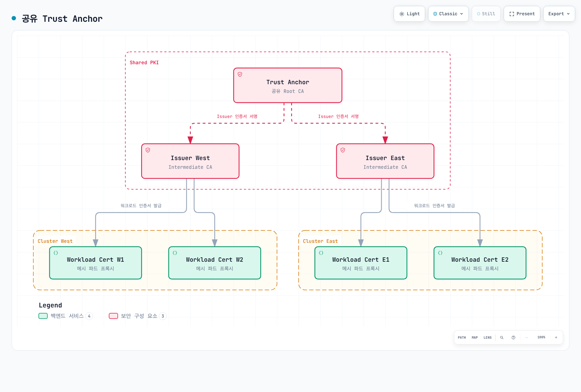The width and height of the screenshot is (581, 392).
Task: Click right 'Issuer 인증서 서명' edge label
Action: click(338, 117)
